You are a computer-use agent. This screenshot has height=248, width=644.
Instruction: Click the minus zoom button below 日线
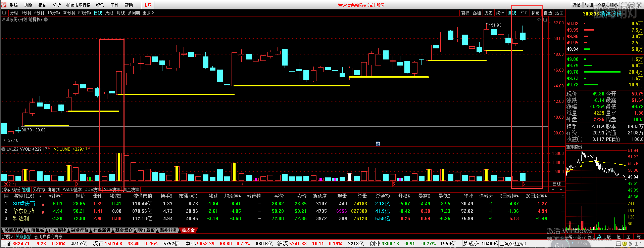tap(561, 190)
